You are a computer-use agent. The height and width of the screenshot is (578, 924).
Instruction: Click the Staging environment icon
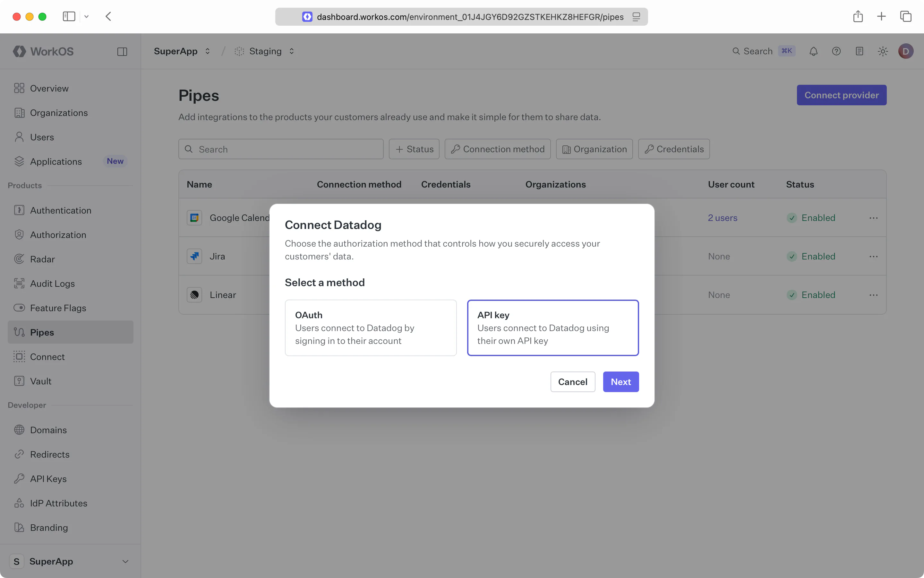pyautogui.click(x=239, y=51)
